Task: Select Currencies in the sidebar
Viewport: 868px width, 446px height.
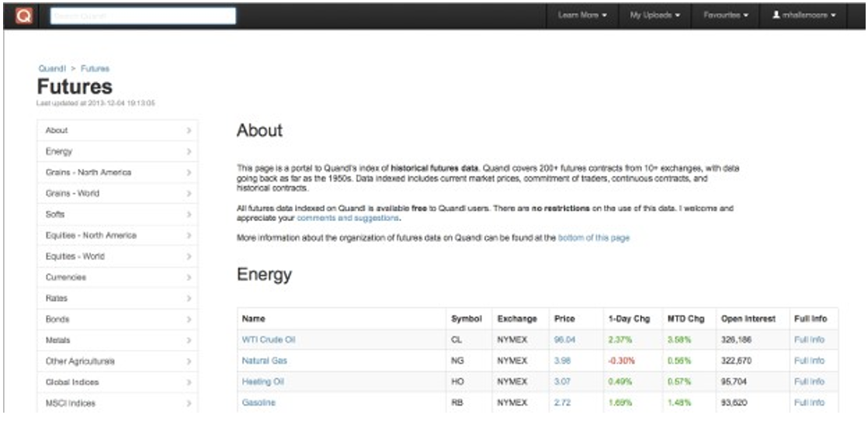Action: click(x=117, y=278)
